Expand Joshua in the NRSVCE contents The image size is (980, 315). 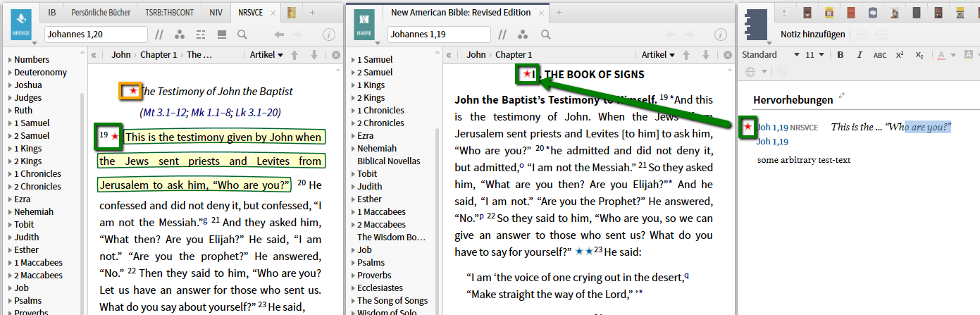(x=10, y=85)
